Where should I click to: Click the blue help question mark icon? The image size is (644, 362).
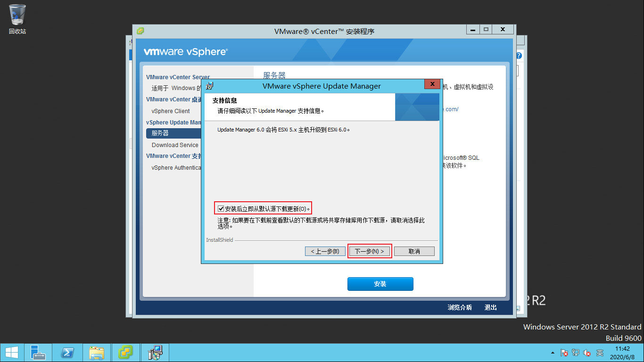pos(518,55)
